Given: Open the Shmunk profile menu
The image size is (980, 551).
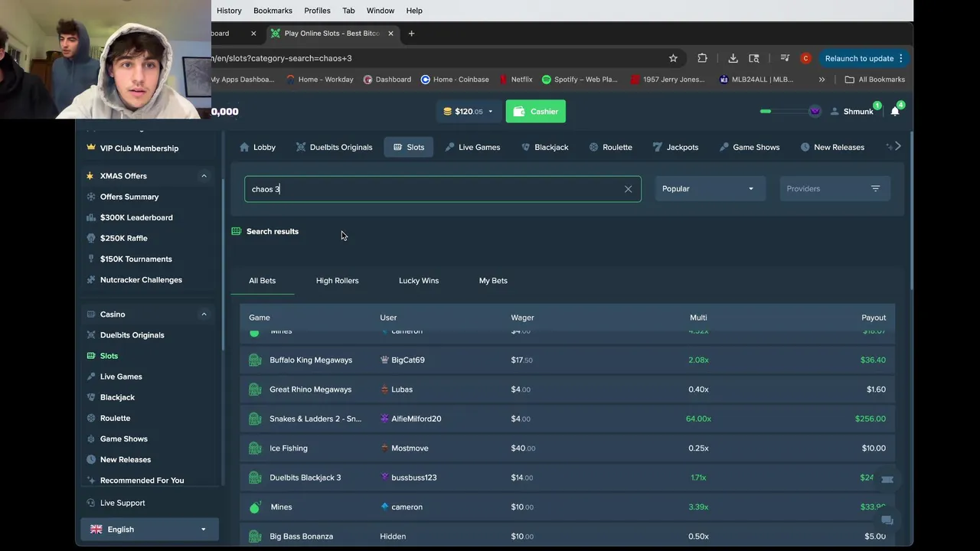Looking at the screenshot, I should click(851, 111).
